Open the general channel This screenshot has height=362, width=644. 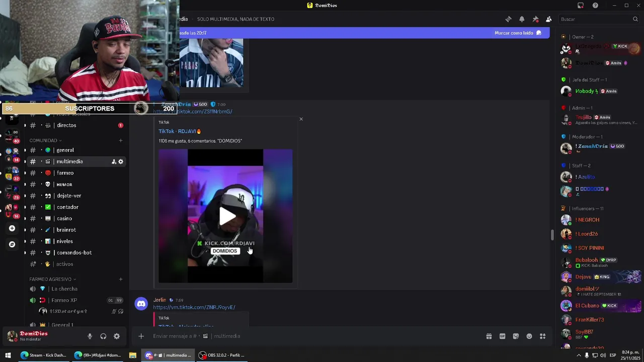[x=65, y=150]
